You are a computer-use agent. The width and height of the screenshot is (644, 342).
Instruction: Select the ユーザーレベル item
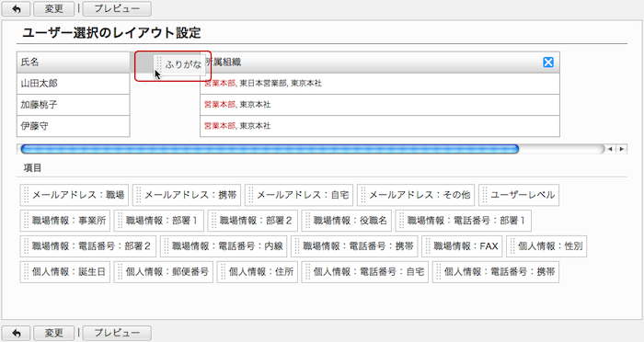(519, 195)
